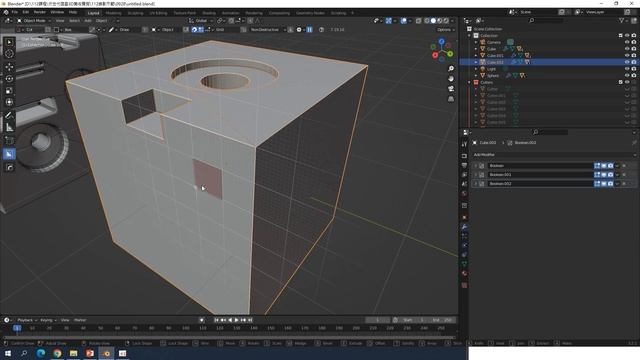Expand the Cube.001 outliner entry
Image resolution: width=640 pixels, height=360 pixels.
476,56
